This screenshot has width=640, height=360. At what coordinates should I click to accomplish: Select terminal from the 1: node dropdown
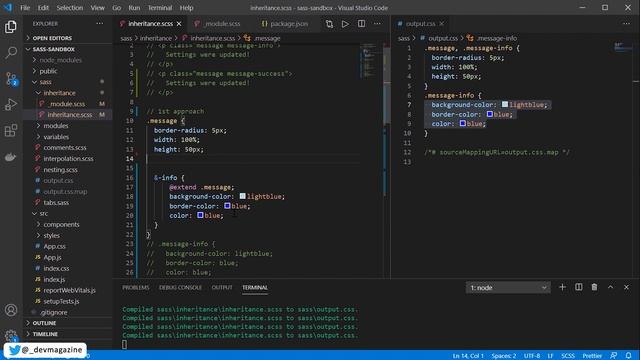pyautogui.click(x=508, y=288)
